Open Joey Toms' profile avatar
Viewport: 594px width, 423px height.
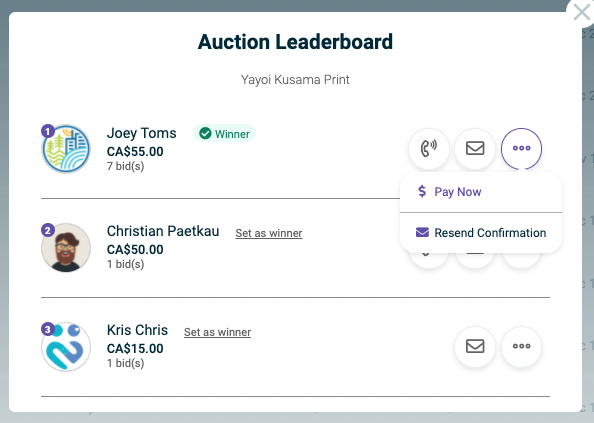[x=66, y=149]
